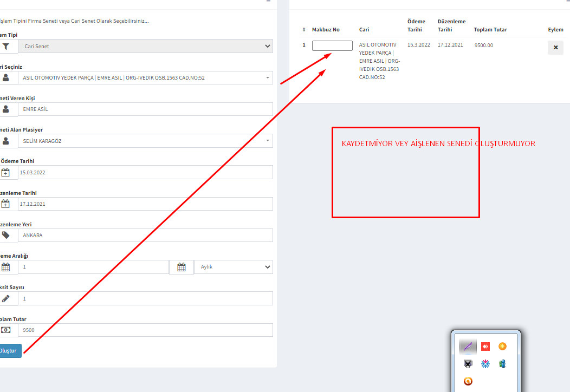Open the SELİM KARAGÖZ salesperson dropdown
This screenshot has height=392, width=570.
(145, 141)
